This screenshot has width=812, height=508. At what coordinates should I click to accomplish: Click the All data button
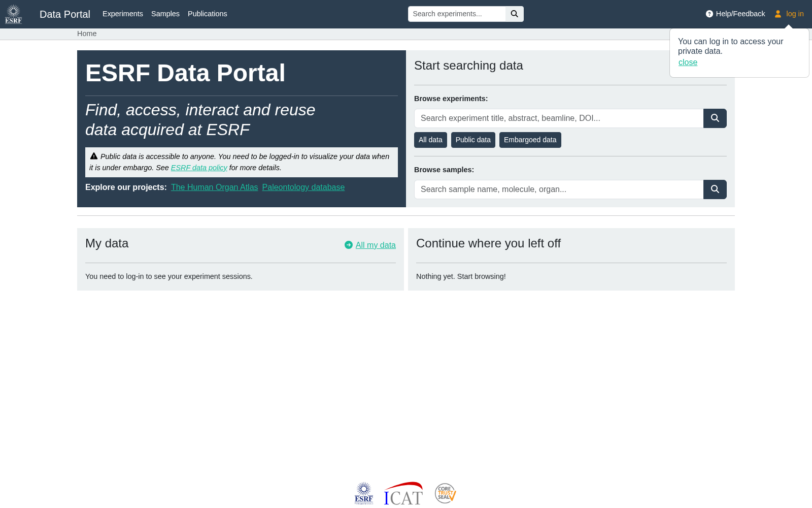tap(430, 140)
